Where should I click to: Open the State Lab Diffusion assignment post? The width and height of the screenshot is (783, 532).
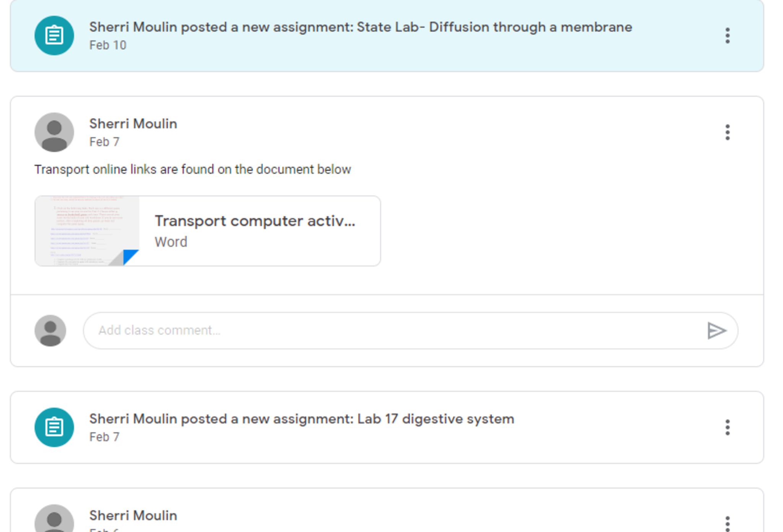(360, 28)
